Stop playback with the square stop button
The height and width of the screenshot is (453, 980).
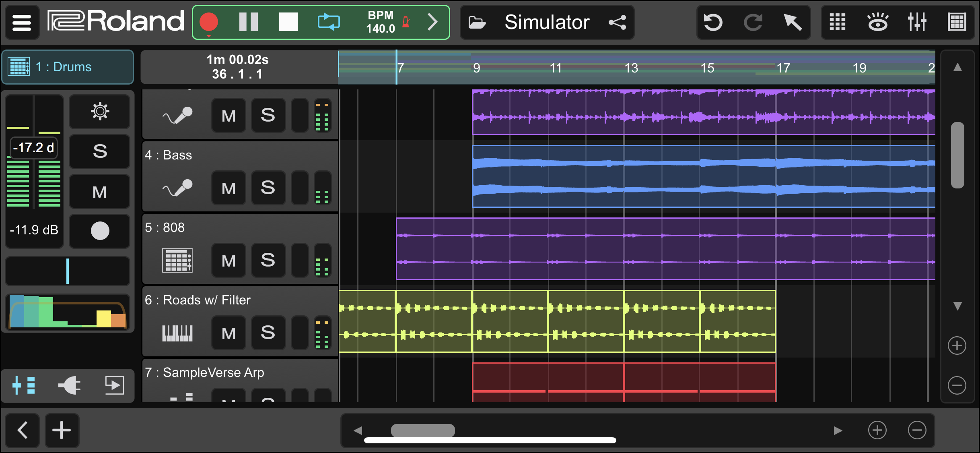(x=288, y=22)
